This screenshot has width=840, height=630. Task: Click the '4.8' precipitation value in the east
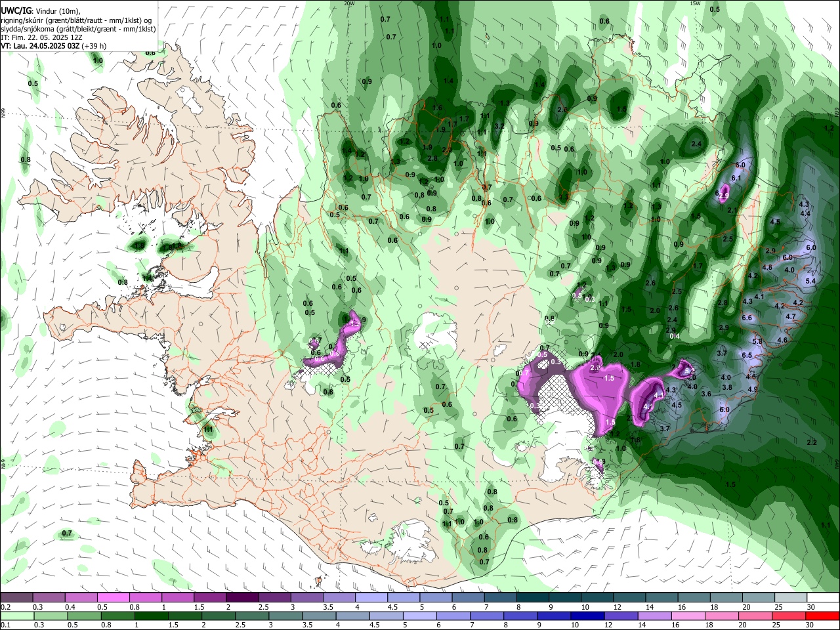coord(767,267)
